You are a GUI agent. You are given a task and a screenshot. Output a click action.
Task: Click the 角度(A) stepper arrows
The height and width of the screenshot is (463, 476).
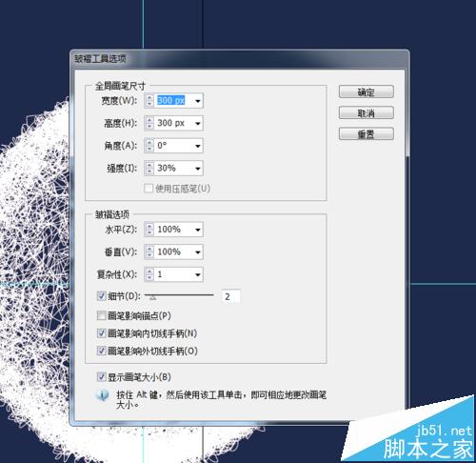pos(149,146)
